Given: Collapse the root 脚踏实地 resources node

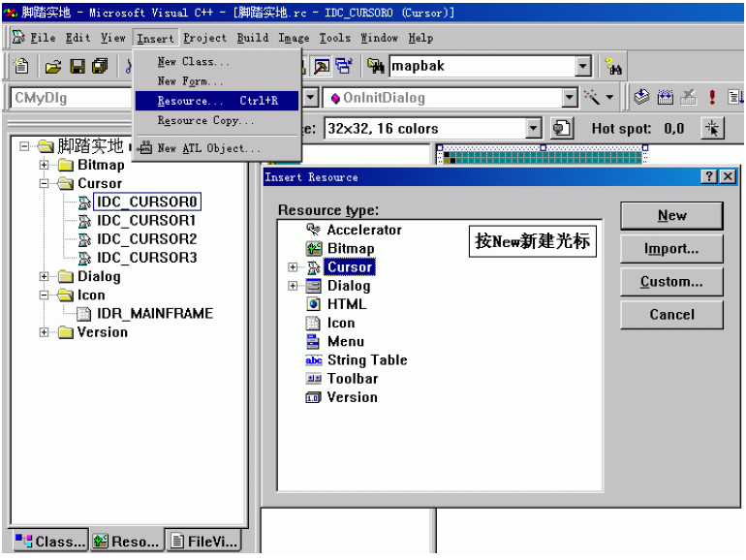Looking at the screenshot, I should point(24,146).
